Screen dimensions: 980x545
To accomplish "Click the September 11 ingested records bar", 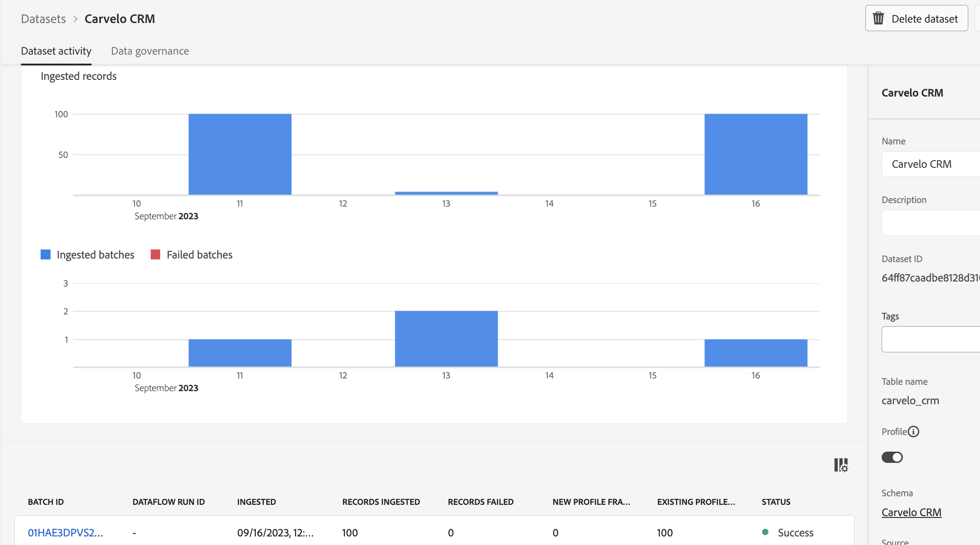I will coord(240,154).
